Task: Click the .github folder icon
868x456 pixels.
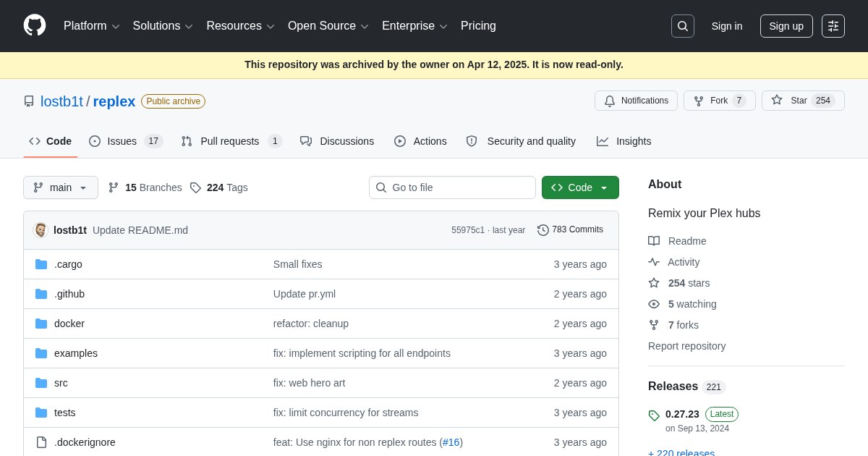Action: click(41, 294)
